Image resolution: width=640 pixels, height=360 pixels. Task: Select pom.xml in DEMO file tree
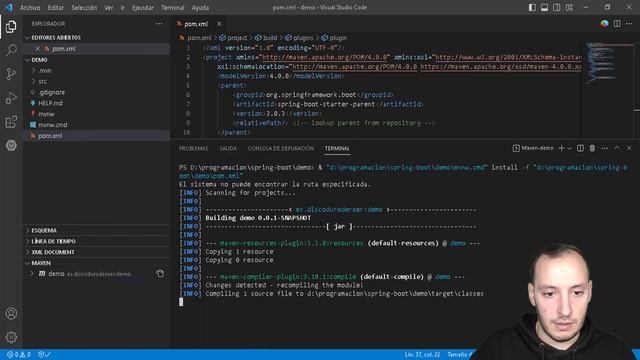click(96, 136)
